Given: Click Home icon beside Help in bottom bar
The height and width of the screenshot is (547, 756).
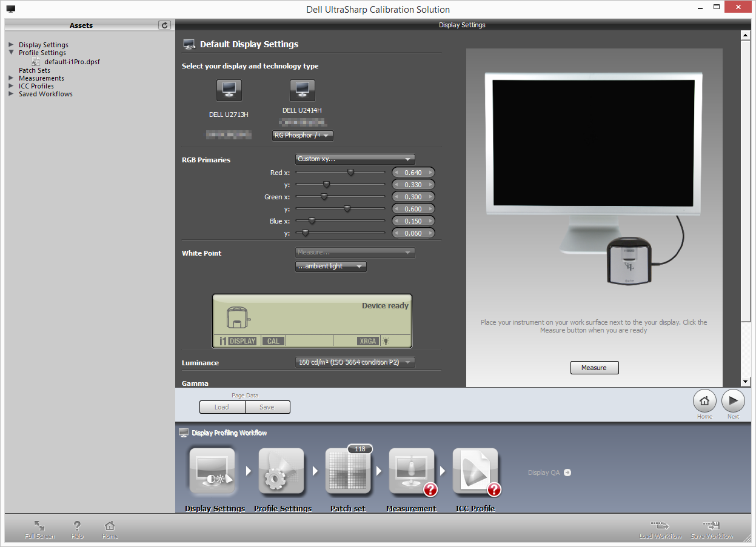Looking at the screenshot, I should click(x=110, y=526).
